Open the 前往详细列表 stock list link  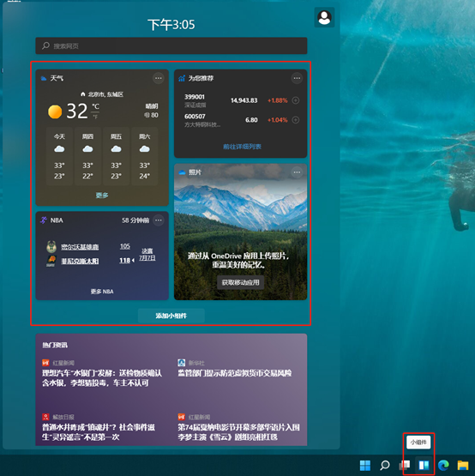point(242,147)
